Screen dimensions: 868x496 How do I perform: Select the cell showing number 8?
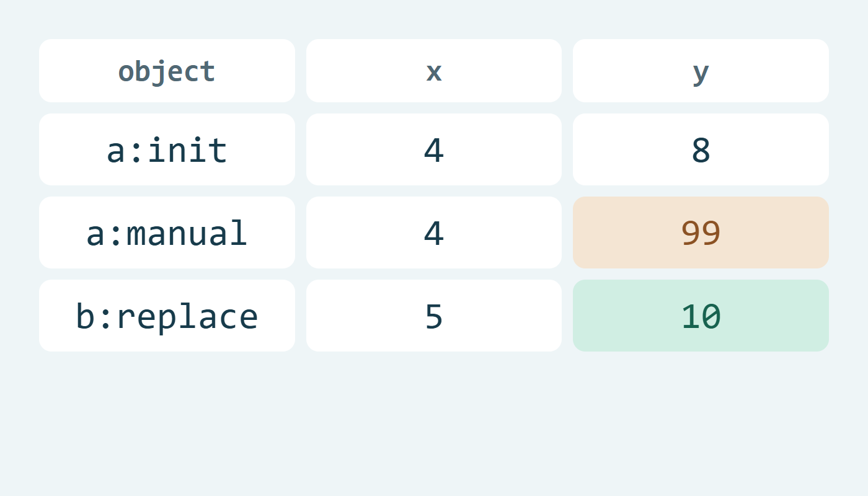pyautogui.click(x=701, y=149)
